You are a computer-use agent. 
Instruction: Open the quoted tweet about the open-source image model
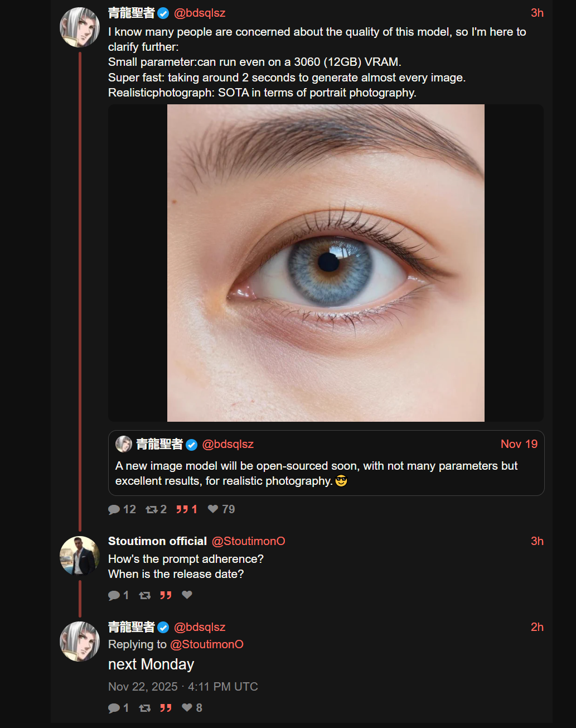(x=326, y=463)
